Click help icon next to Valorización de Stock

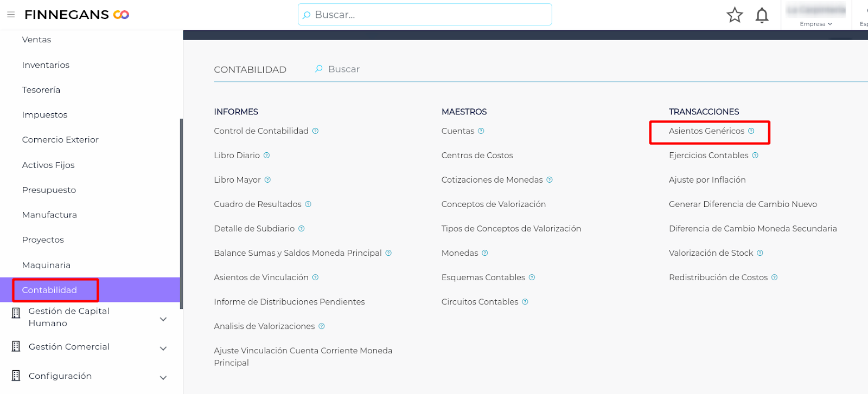click(760, 253)
